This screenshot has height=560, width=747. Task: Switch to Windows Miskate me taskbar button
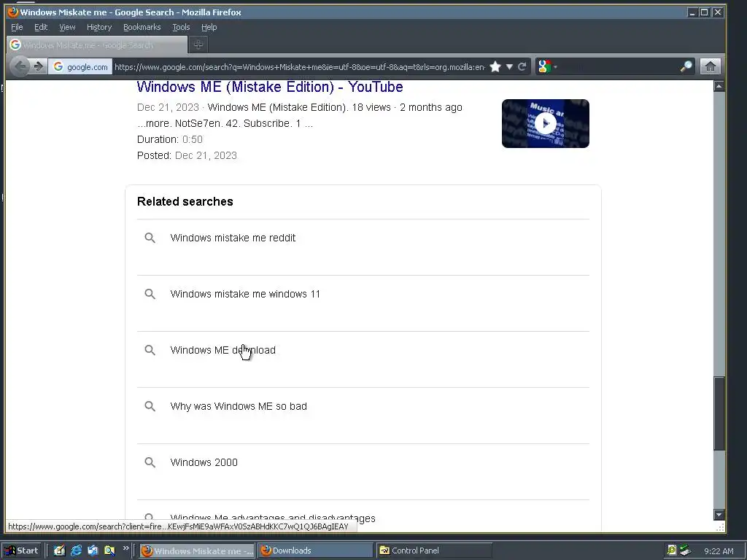point(197,551)
